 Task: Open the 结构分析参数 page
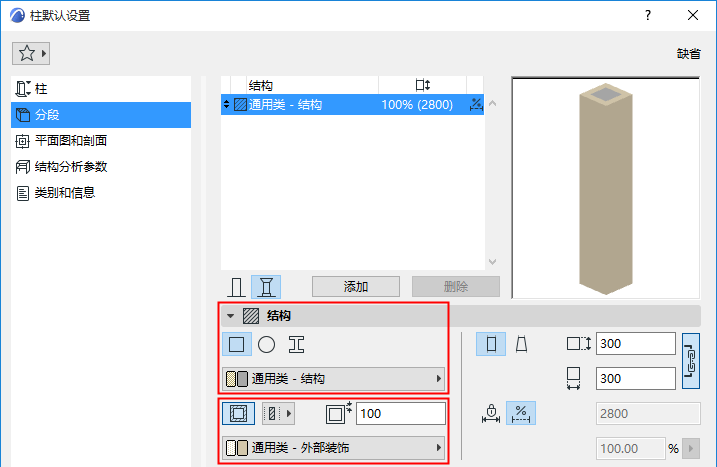tap(101, 167)
